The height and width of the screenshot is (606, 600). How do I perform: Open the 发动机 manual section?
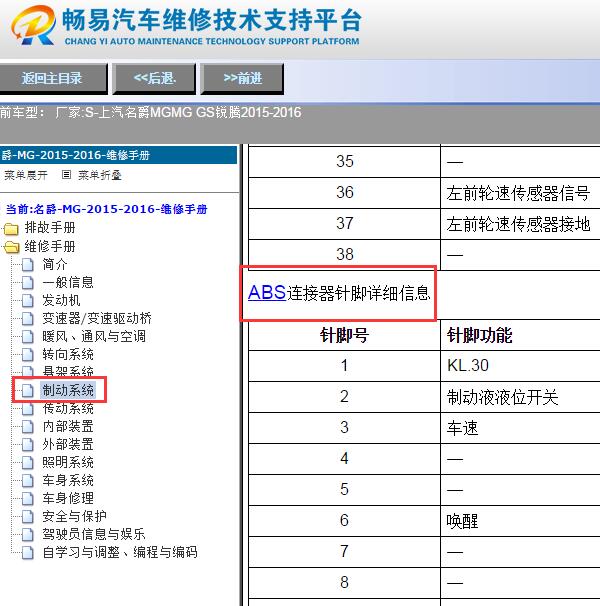pos(61,300)
